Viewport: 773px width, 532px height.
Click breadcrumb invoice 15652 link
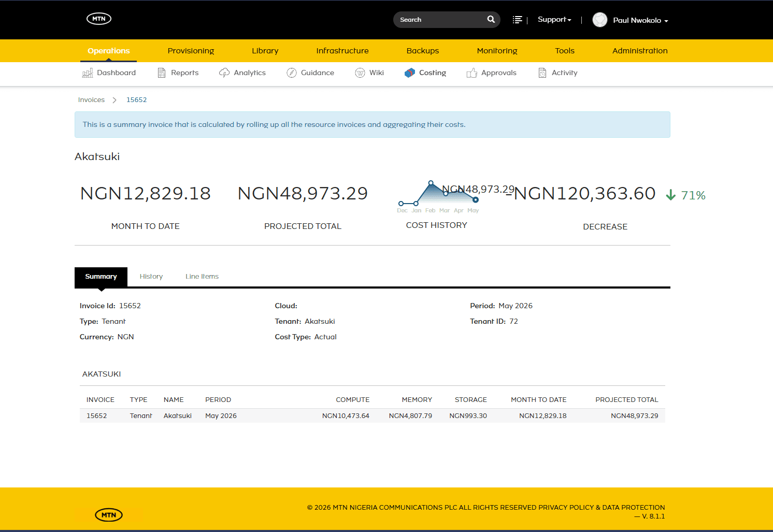pyautogui.click(x=137, y=100)
